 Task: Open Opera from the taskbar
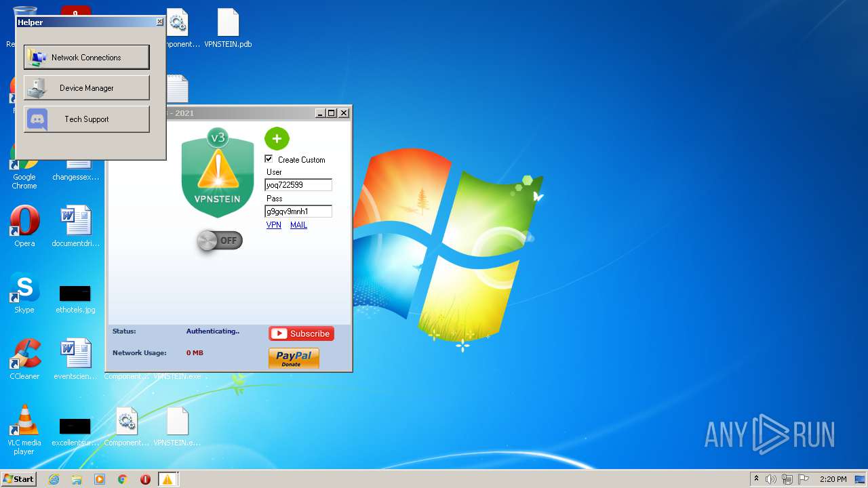pos(145,479)
